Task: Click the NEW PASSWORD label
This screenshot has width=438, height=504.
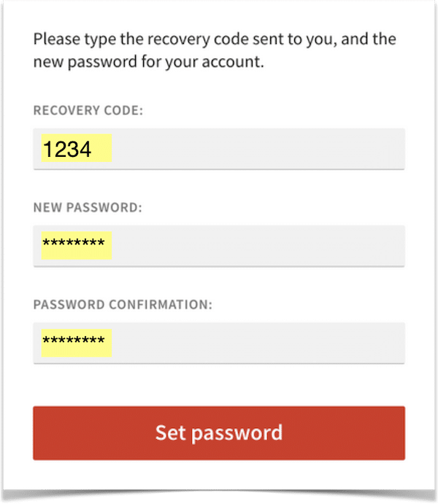Action: 88,208
